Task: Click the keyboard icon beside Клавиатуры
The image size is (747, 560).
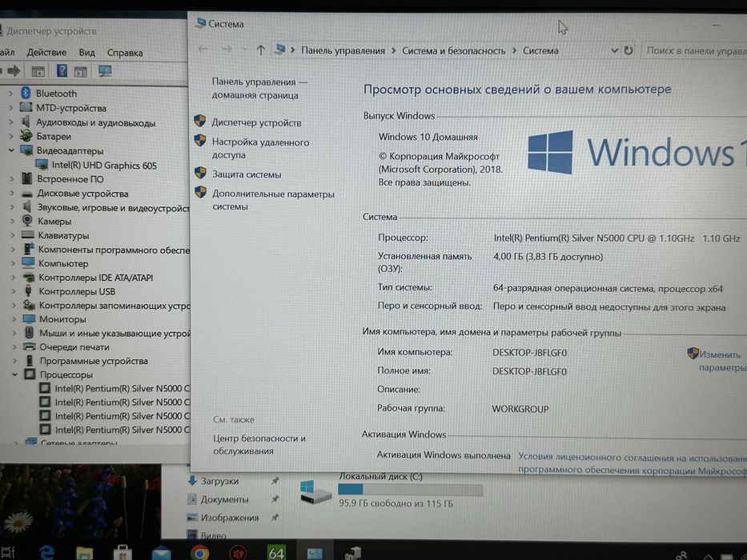Action: pyautogui.click(x=28, y=234)
